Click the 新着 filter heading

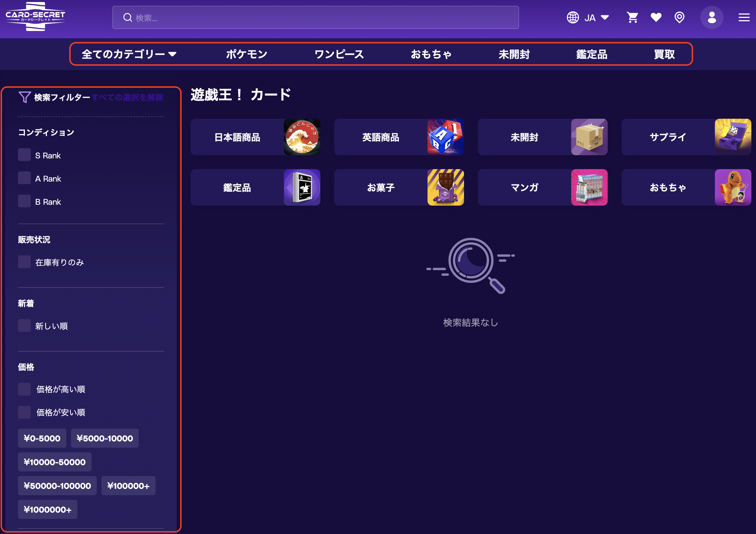click(26, 303)
